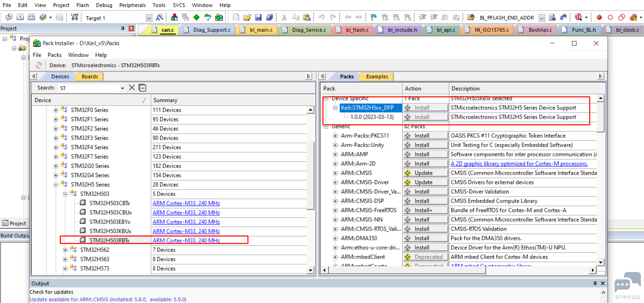Collapse the STM32H5 Series node
The width and height of the screenshot is (644, 303).
[x=56, y=185]
